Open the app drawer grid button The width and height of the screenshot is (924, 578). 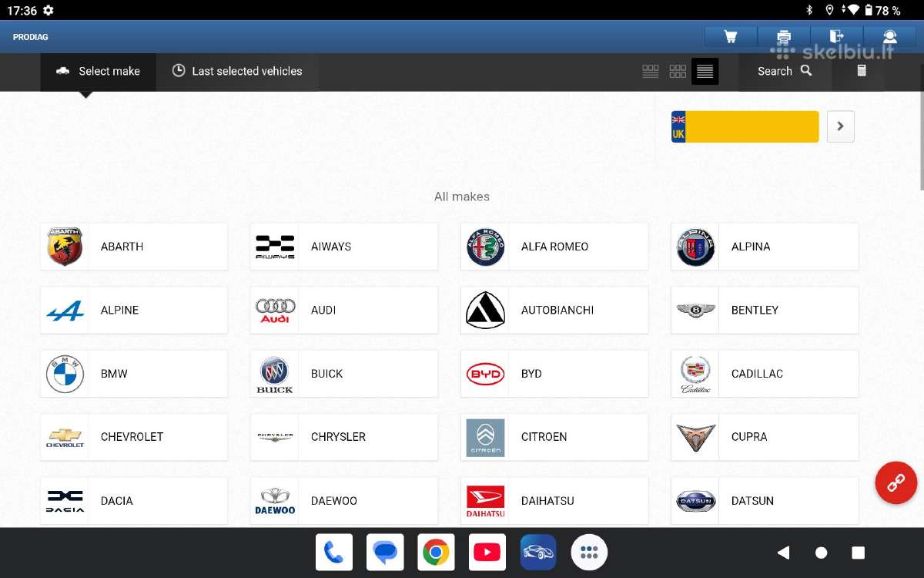tap(589, 552)
